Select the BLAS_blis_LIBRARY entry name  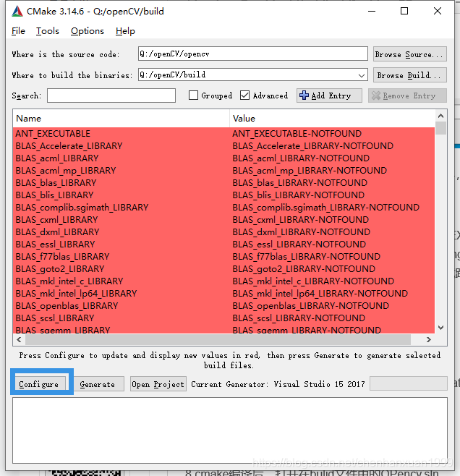[x=55, y=195]
